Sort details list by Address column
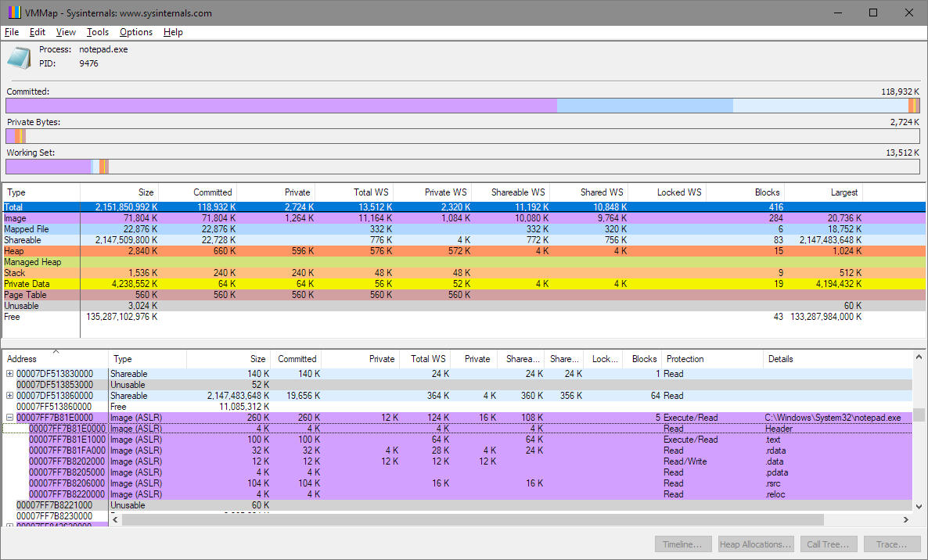Viewport: 928px width, 560px height. coord(56,359)
